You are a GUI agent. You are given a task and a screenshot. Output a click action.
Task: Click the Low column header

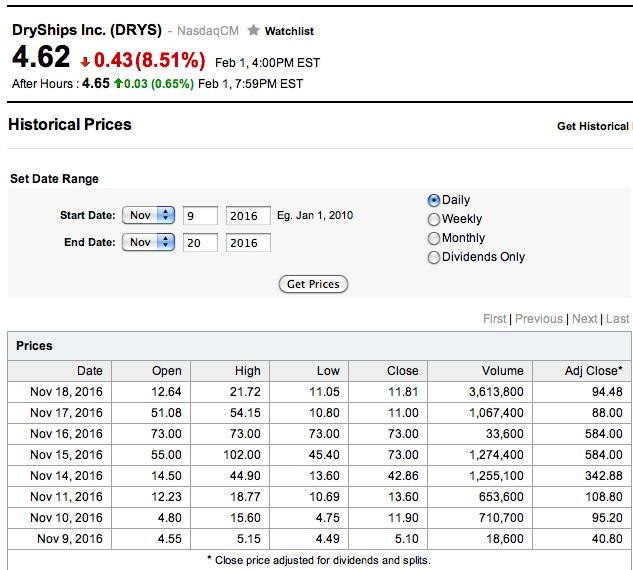point(309,371)
